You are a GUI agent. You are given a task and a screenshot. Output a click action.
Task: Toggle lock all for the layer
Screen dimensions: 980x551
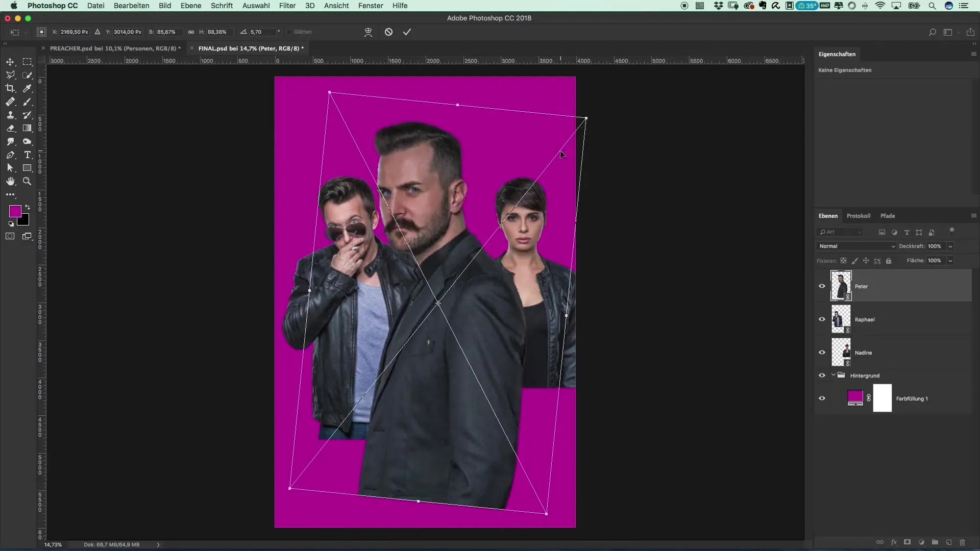tap(889, 261)
